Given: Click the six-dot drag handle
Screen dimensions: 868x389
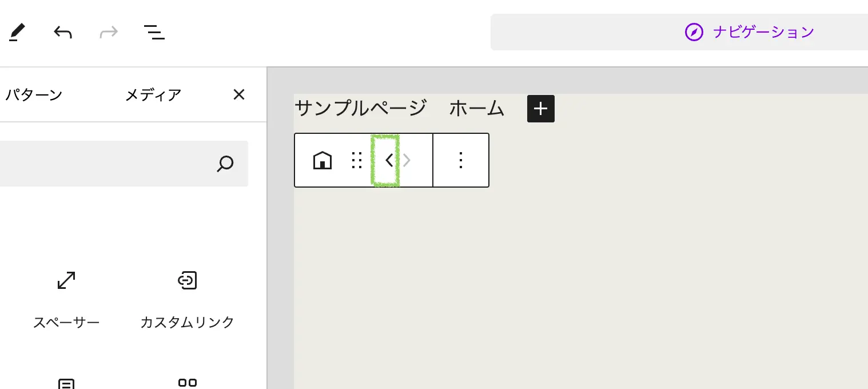Looking at the screenshot, I should pos(357,161).
